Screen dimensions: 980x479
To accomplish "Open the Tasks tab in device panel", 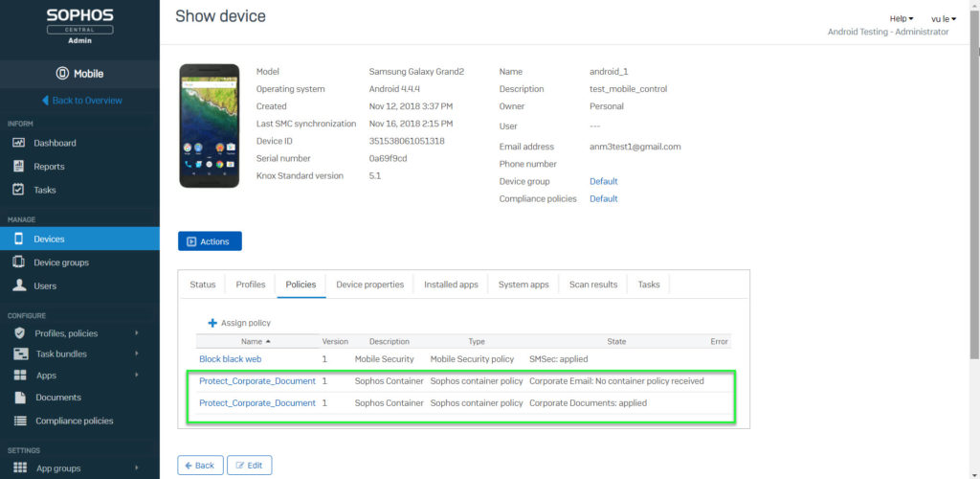I will click(649, 285).
